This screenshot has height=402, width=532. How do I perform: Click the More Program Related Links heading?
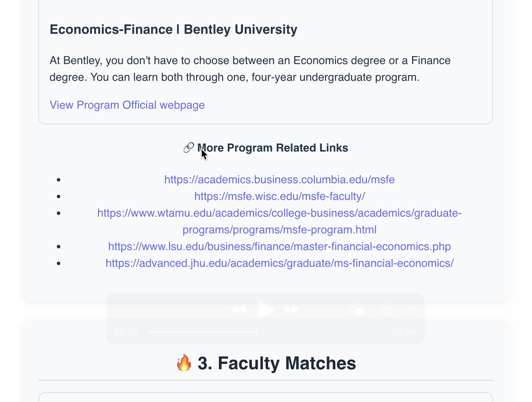pyautogui.click(x=273, y=148)
